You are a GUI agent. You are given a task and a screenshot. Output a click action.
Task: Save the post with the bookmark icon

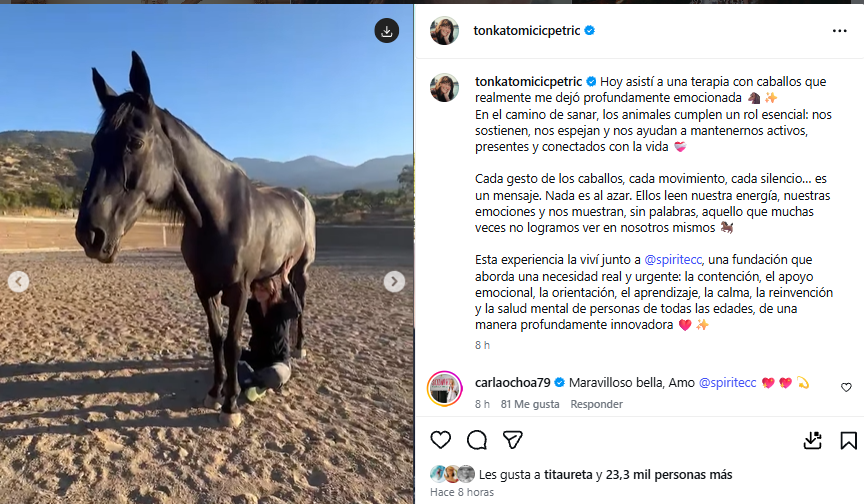tap(849, 441)
